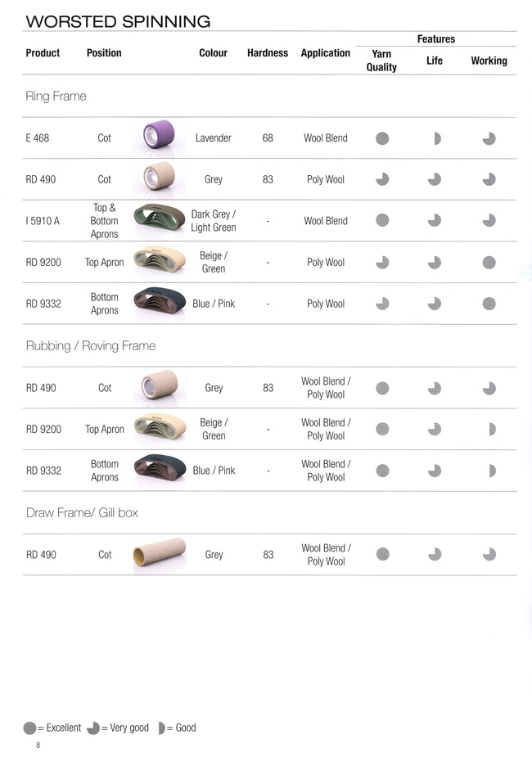
Task: Click the Rubbing / Roving Frame heading
Action: (91, 345)
